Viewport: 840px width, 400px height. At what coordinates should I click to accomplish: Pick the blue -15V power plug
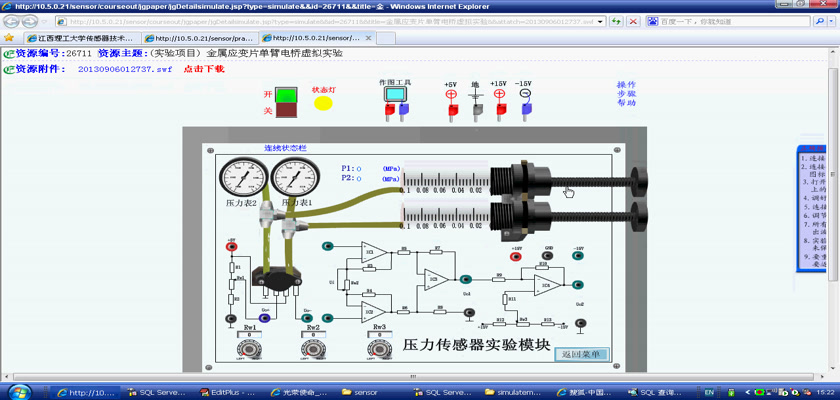pos(526,111)
